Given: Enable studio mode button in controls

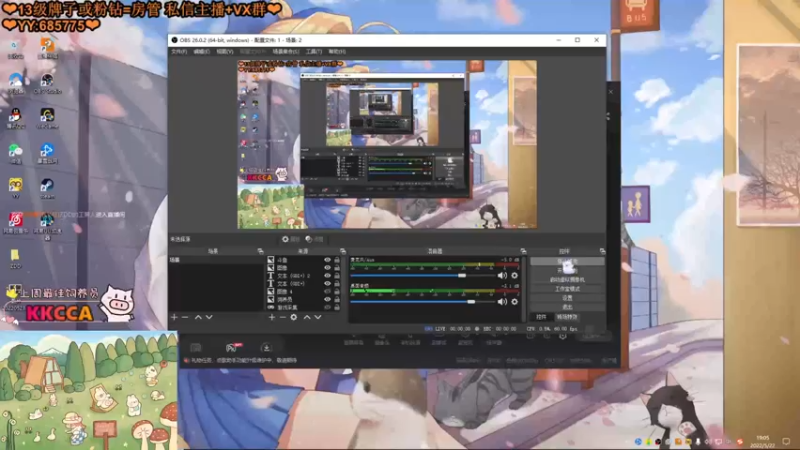Looking at the screenshot, I should click(x=567, y=289).
